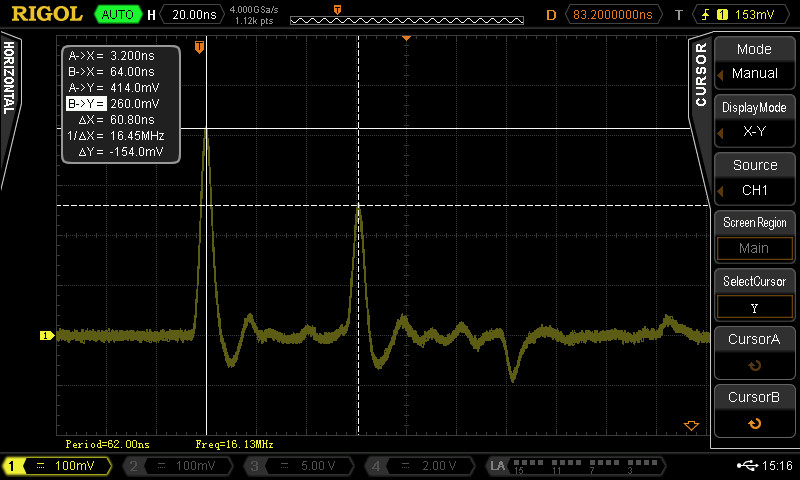Image resolution: width=800 pixels, height=480 pixels.
Task: Click the 1/ΔX = 16.45MHz readout
Action: [x=116, y=136]
